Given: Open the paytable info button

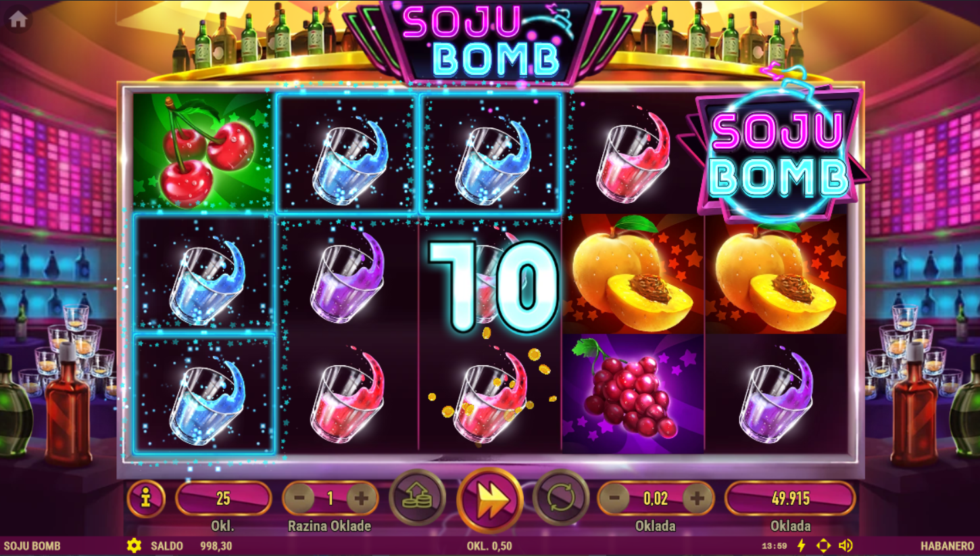Looking at the screenshot, I should point(145,499).
